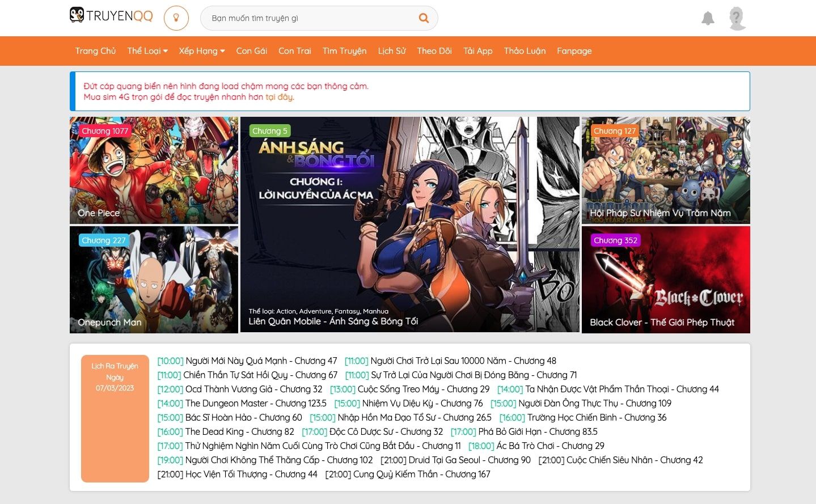Expand the Thể Loại dropdown
Image resolution: width=816 pixels, height=504 pixels.
147,51
